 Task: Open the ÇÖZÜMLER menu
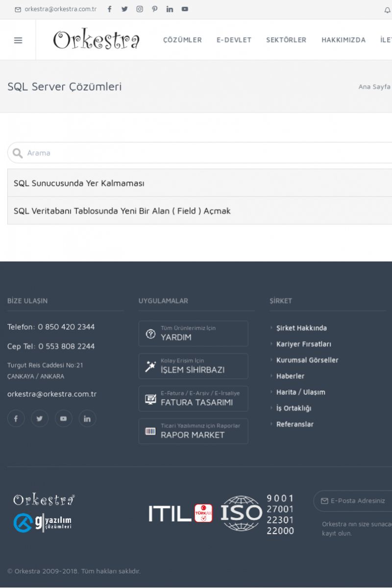(182, 40)
